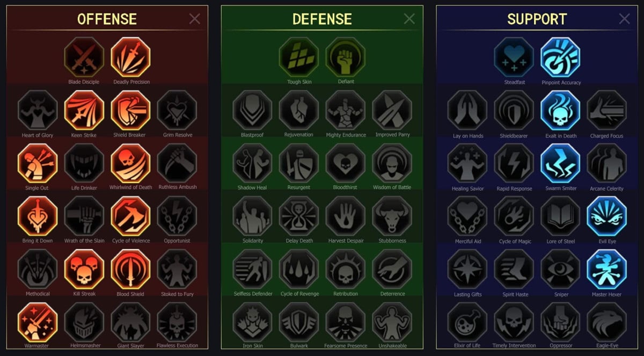
Task: Select the Bloodthirst mastery icon
Action: [x=346, y=163]
